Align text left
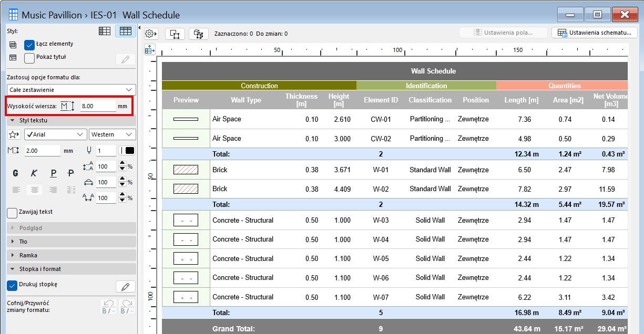This screenshot has width=644, height=334. [x=16, y=190]
